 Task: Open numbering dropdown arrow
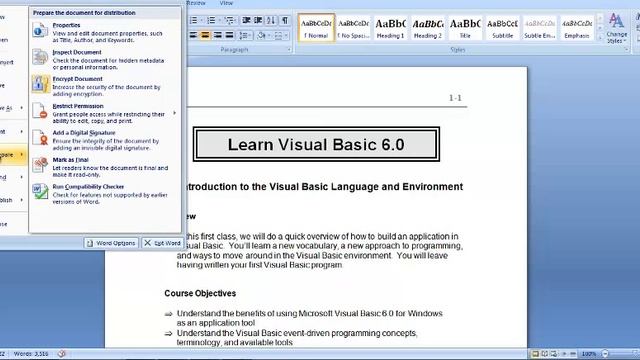point(219,20)
